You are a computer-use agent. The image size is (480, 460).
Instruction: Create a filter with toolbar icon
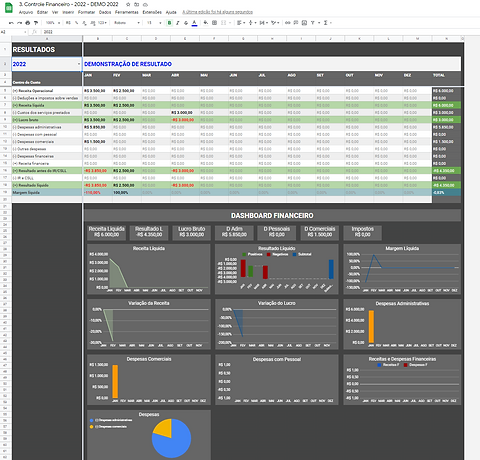point(313,23)
